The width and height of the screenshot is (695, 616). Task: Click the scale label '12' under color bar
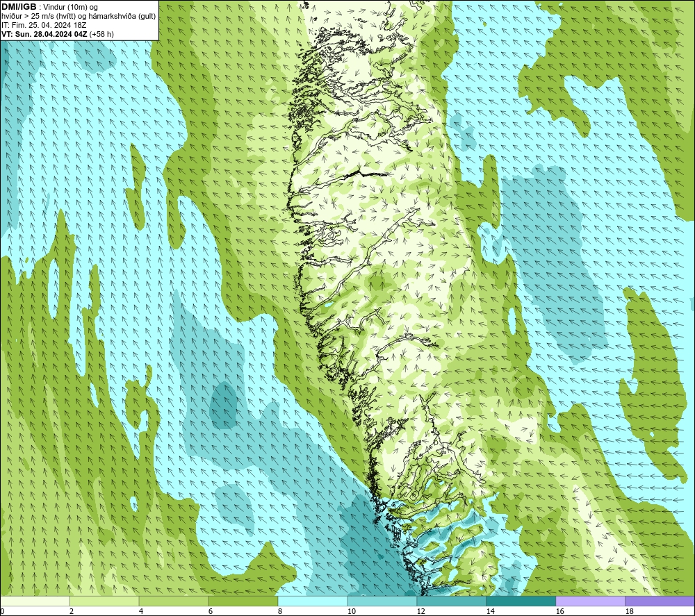420,611
